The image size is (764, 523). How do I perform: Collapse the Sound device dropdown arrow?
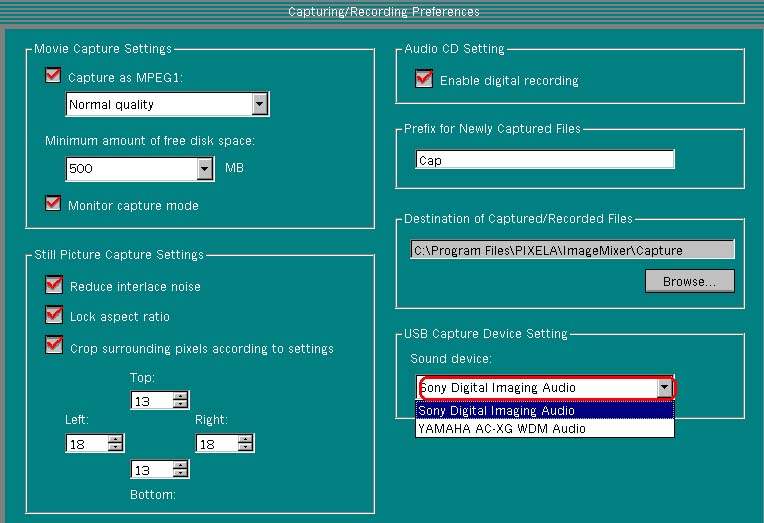664,388
